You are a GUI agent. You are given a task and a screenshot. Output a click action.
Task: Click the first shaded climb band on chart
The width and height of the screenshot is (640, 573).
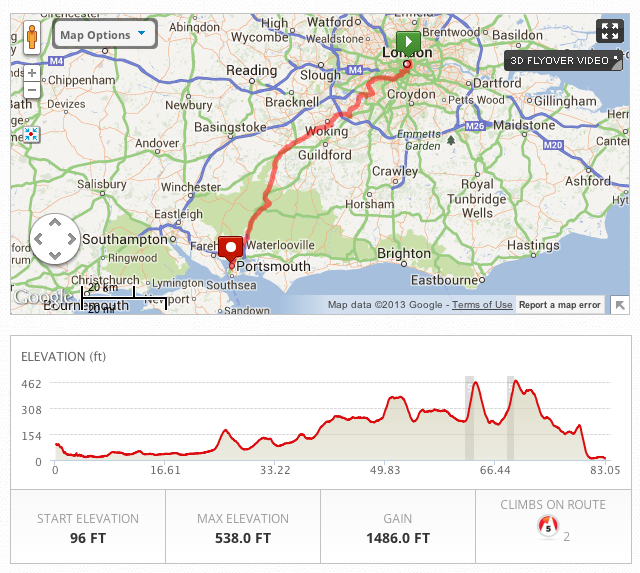point(469,418)
